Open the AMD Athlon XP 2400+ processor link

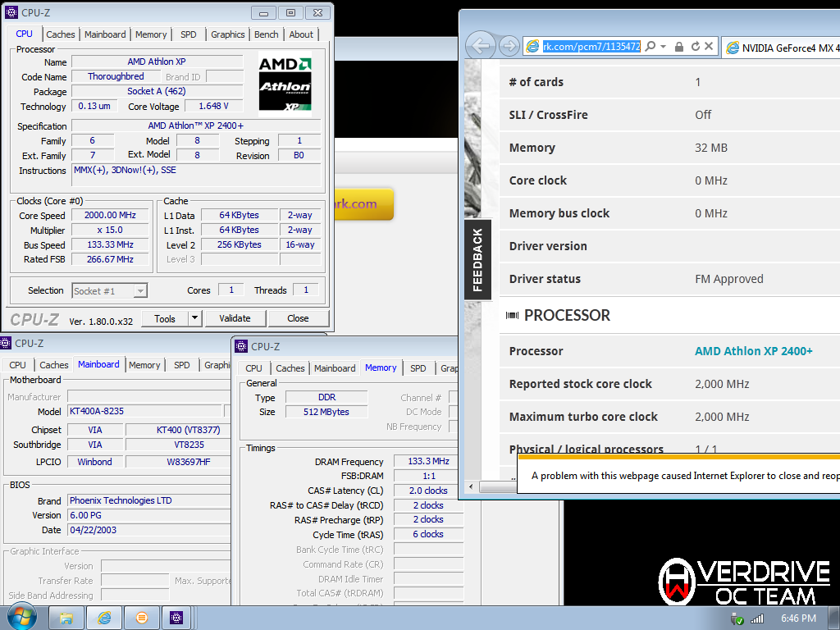753,351
